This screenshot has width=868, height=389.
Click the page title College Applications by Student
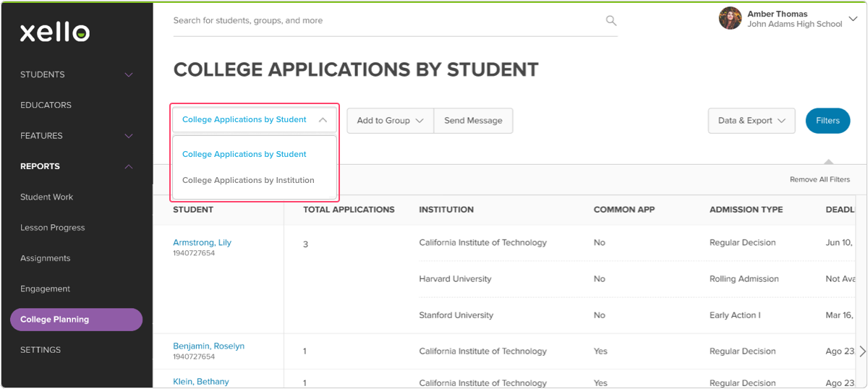click(x=356, y=69)
